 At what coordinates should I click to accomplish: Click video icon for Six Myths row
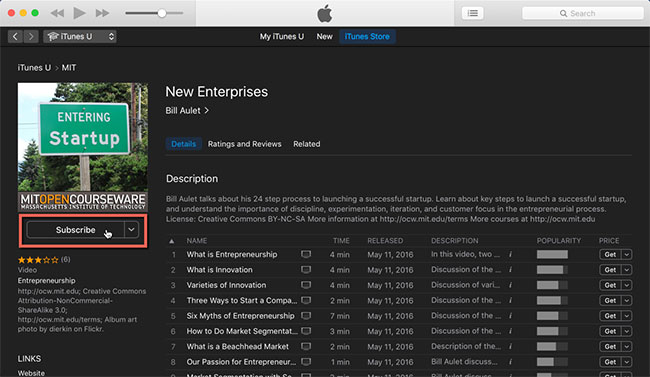306,316
